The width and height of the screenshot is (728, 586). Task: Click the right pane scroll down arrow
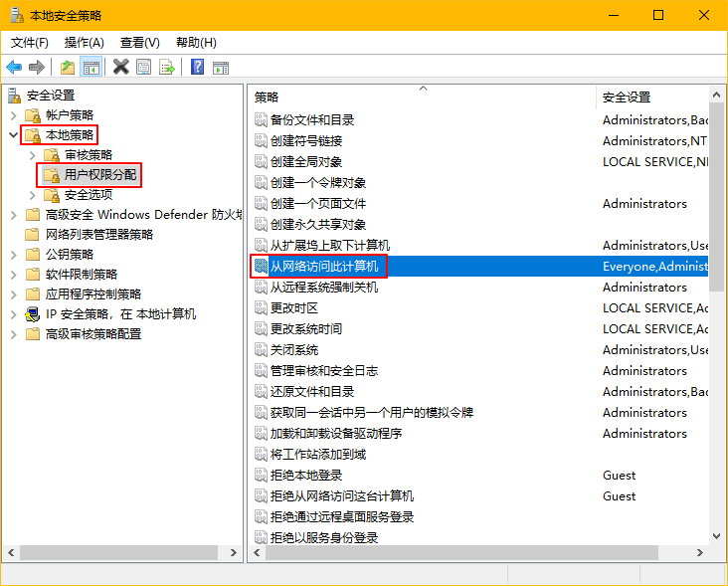[x=716, y=536]
